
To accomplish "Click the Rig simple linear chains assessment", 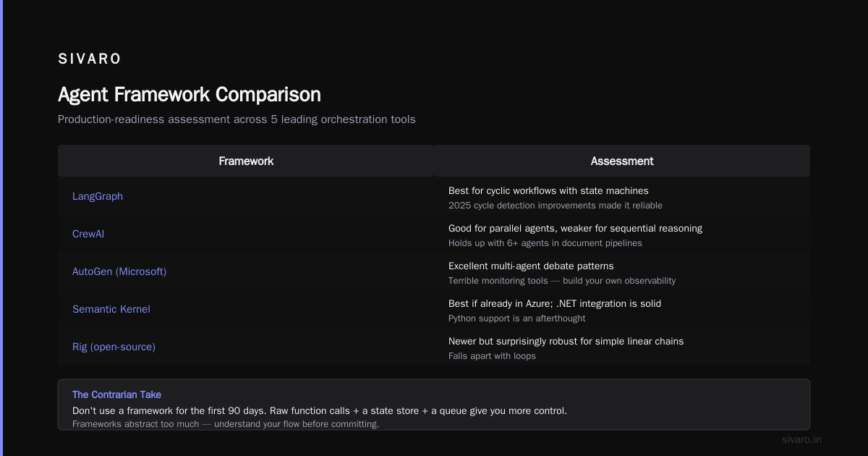I will [566, 342].
